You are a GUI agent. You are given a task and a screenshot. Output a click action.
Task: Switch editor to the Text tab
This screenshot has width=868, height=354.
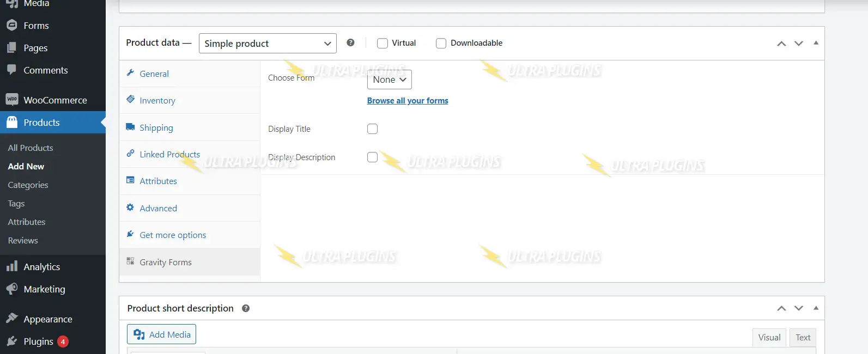click(803, 338)
